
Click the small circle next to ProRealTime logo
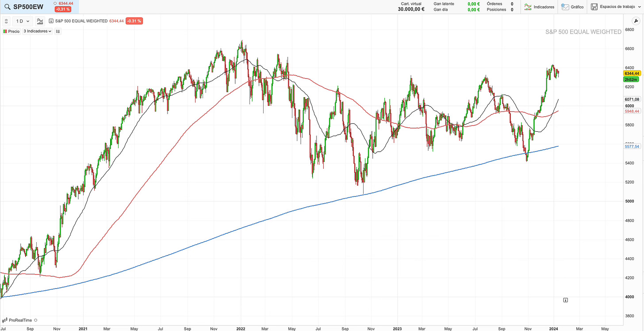(35, 320)
